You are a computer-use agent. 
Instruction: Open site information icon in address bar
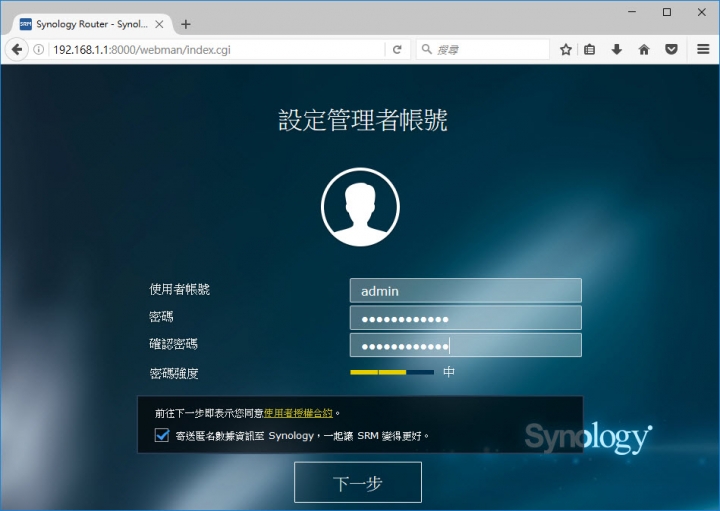tap(39, 49)
